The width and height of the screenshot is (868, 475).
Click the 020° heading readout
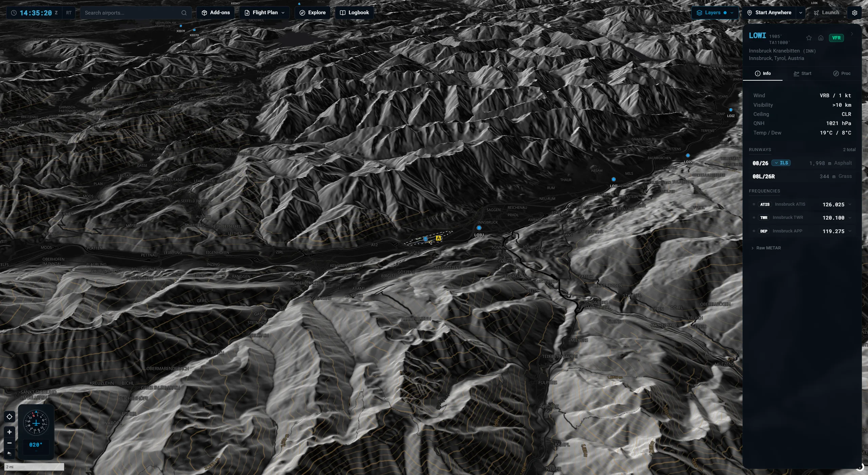pos(36,445)
